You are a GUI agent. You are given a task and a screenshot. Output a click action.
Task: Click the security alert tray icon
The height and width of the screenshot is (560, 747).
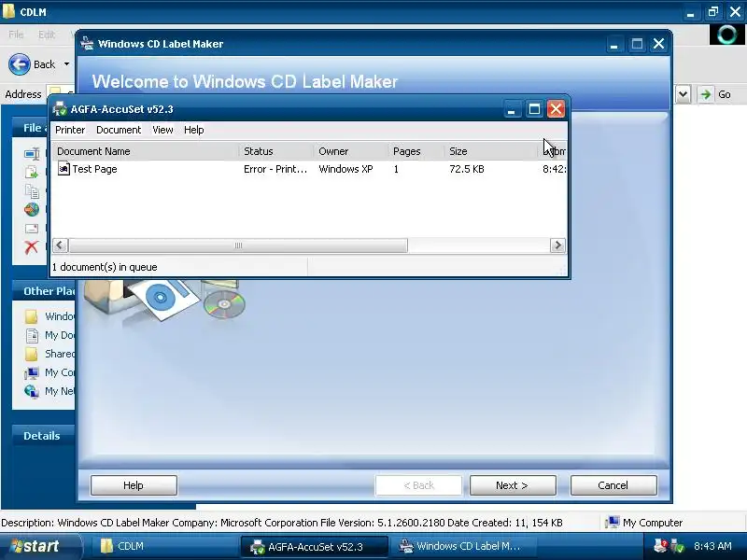coord(660,546)
